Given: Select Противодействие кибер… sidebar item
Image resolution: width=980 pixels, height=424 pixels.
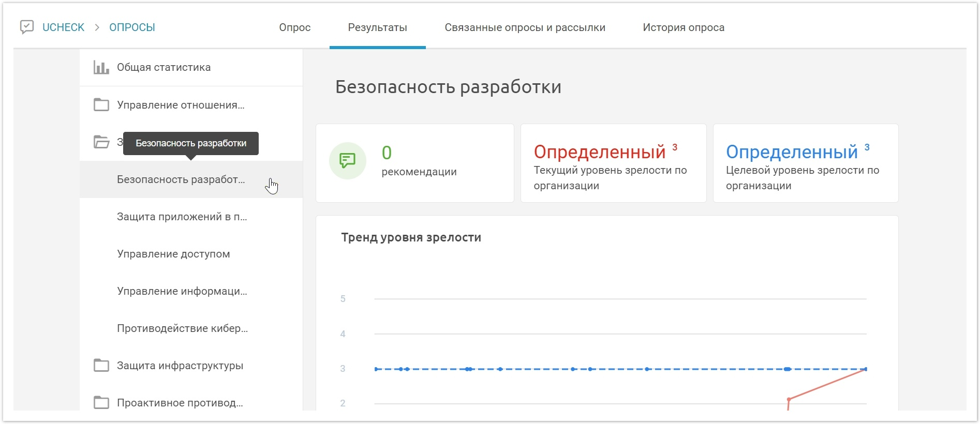Looking at the screenshot, I should [x=182, y=328].
